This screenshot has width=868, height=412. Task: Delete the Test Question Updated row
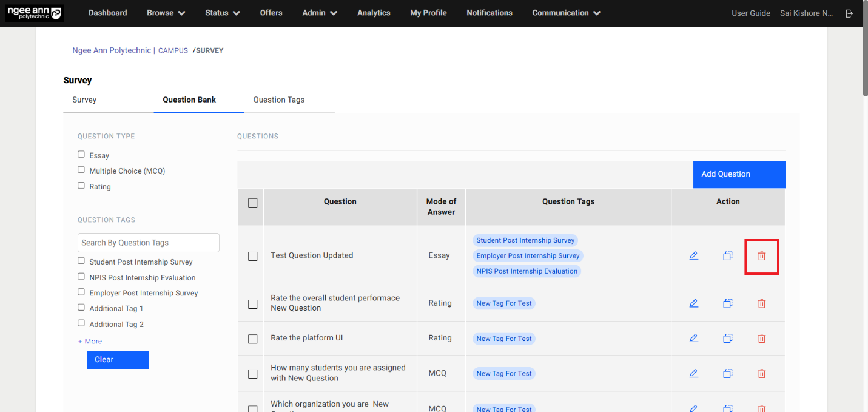(762, 256)
